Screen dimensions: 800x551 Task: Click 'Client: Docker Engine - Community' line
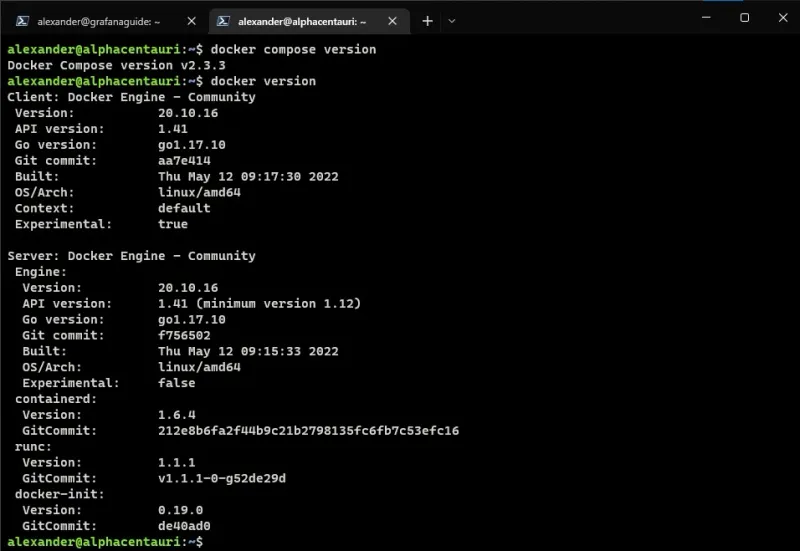pos(131,97)
